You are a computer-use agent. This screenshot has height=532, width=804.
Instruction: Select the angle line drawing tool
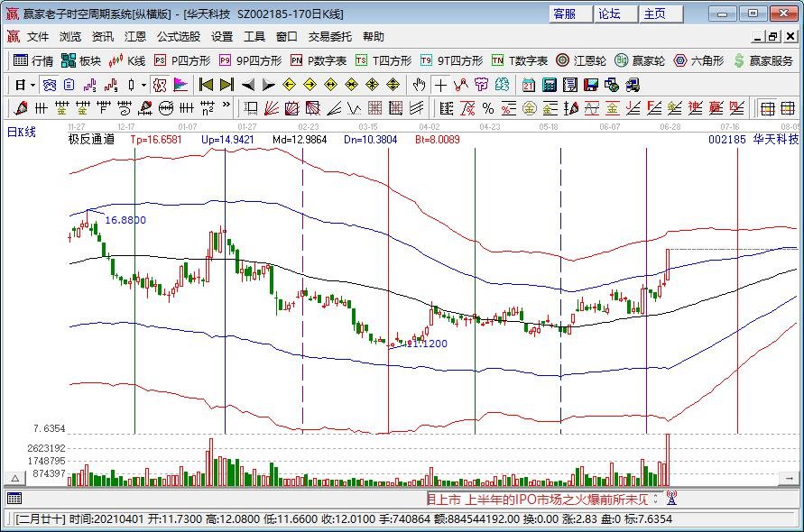(334, 107)
